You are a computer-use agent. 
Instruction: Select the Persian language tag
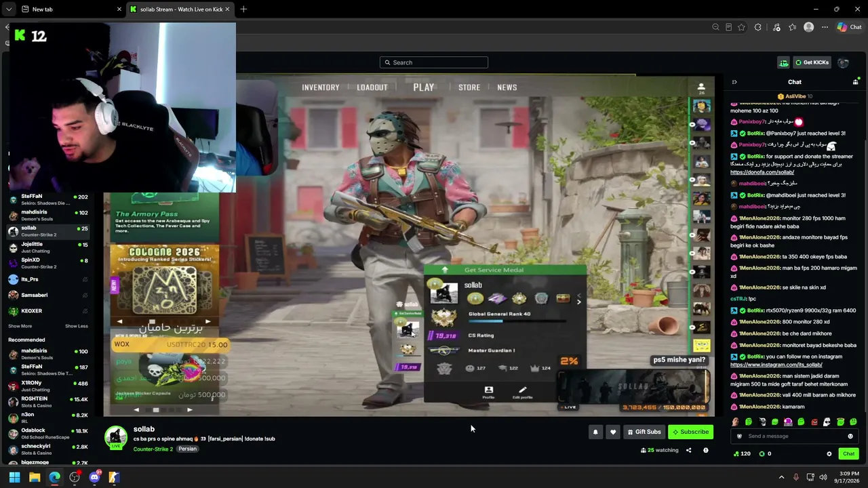(188, 449)
